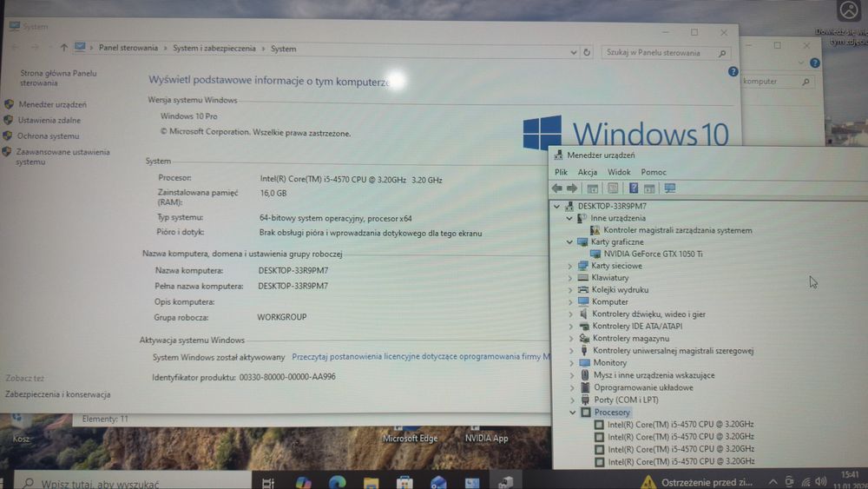Click the Karty graficzne category icon
868x489 pixels.
tap(582, 242)
